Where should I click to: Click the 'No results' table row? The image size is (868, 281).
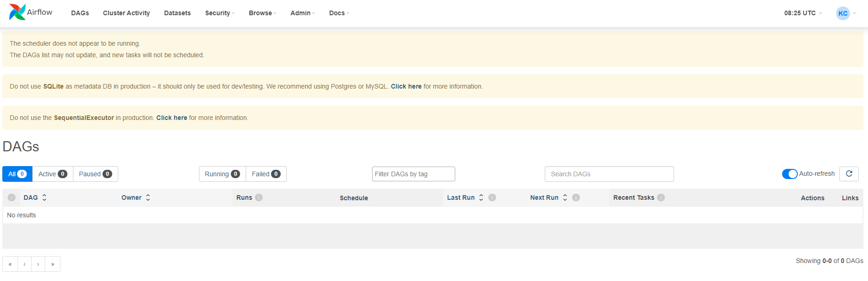433,215
